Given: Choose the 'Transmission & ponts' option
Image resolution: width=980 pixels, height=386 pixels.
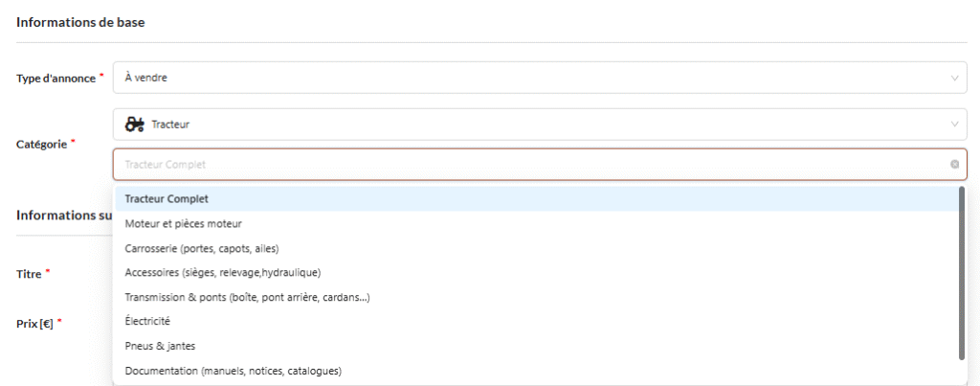Looking at the screenshot, I should click(x=247, y=297).
